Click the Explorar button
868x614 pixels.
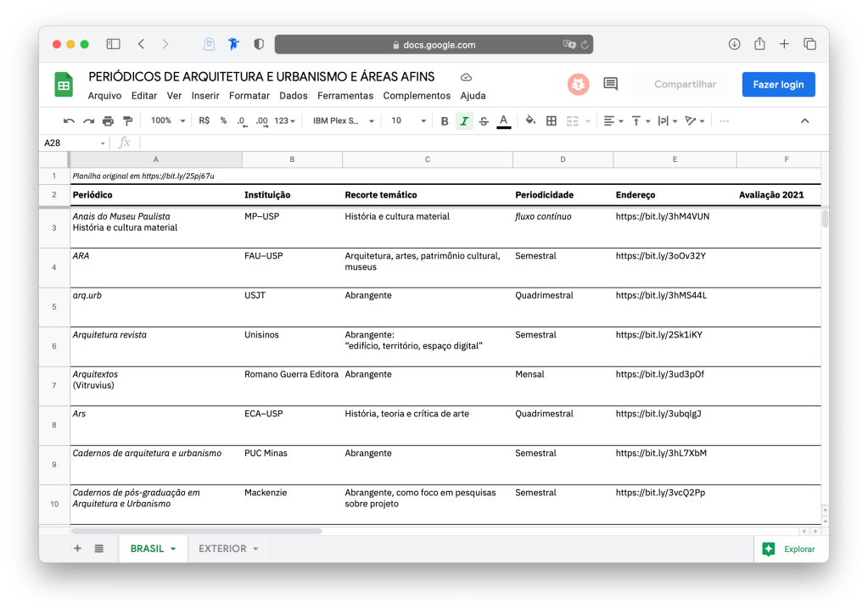tap(790, 550)
